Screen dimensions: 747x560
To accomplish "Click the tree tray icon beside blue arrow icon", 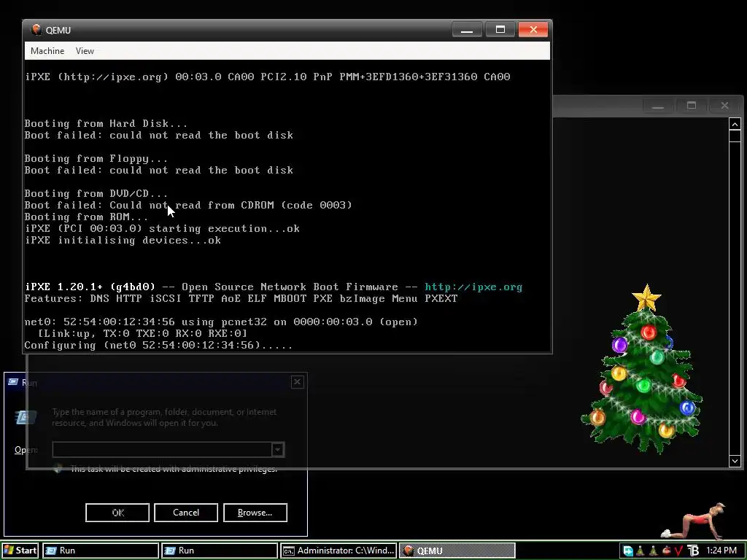I will point(640,551).
